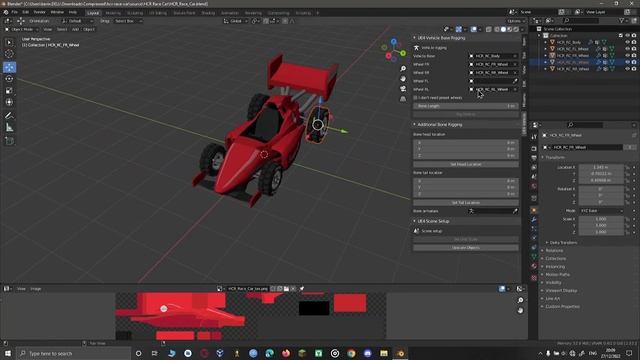Viewport: 640px width, 360px height.
Task: Open the Global orientation dropdown
Action: tap(236, 21)
